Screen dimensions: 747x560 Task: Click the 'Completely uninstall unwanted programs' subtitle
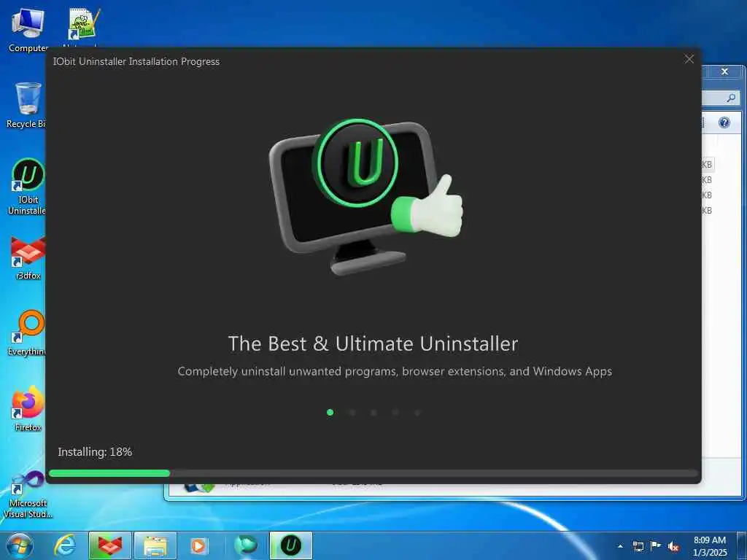click(395, 371)
